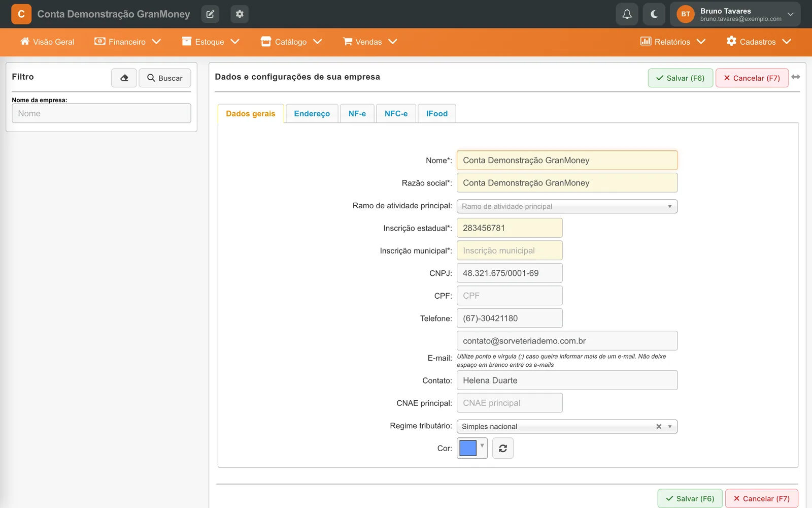This screenshot has width=812, height=508.
Task: Select the Dados gerais tab
Action: pyautogui.click(x=251, y=113)
